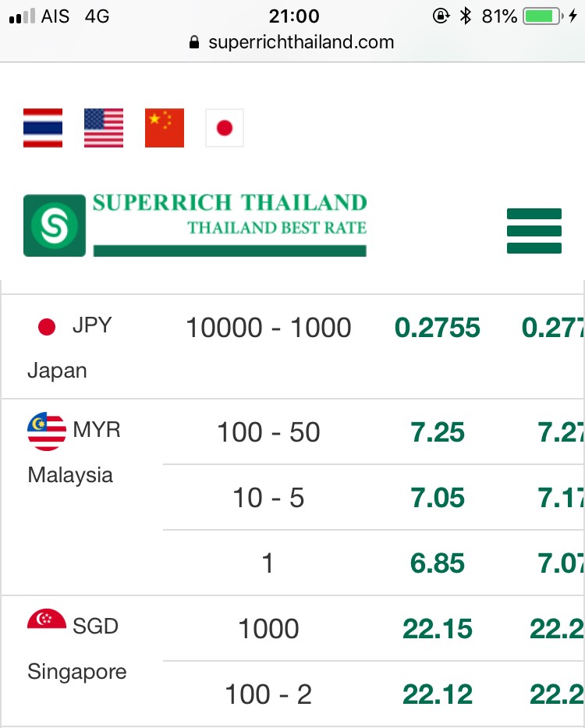Image resolution: width=585 pixels, height=728 pixels.
Task: Tap the Singapore SGD flag icon
Action: [x=47, y=619]
